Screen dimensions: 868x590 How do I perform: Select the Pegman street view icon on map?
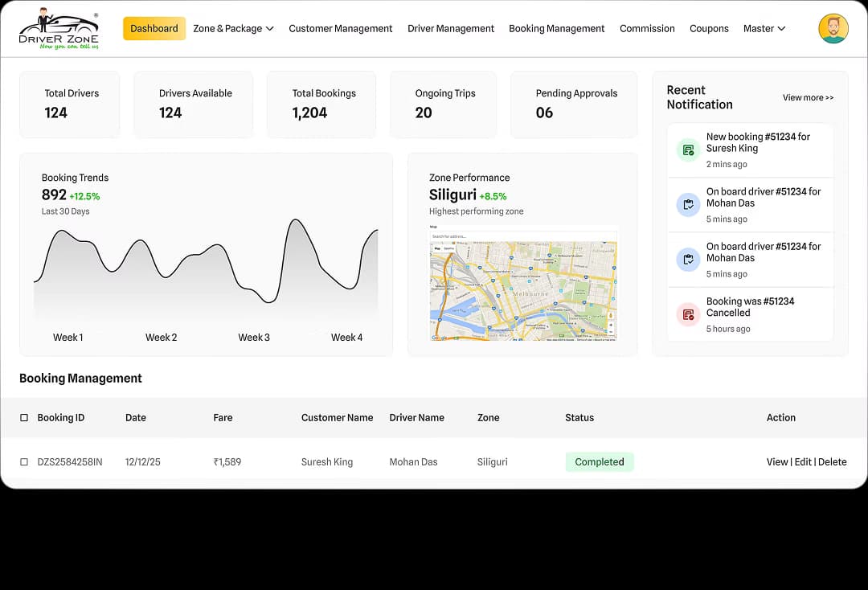pyautogui.click(x=611, y=315)
